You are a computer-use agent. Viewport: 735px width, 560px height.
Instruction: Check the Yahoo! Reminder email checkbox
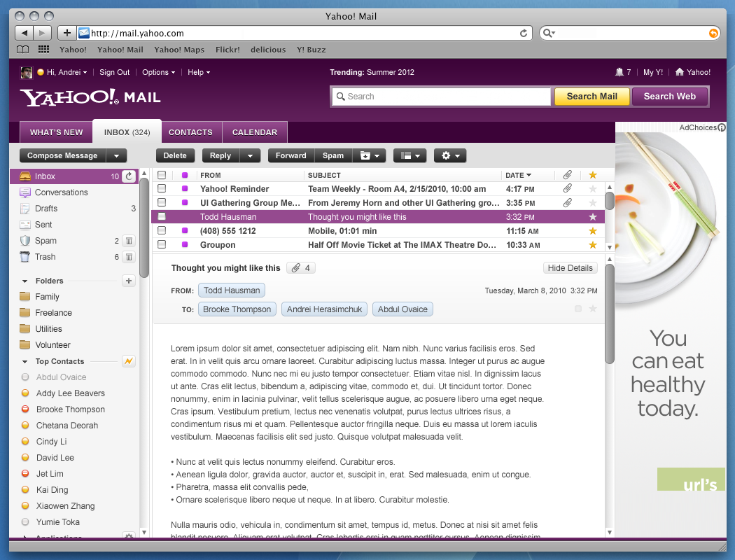[x=162, y=188]
